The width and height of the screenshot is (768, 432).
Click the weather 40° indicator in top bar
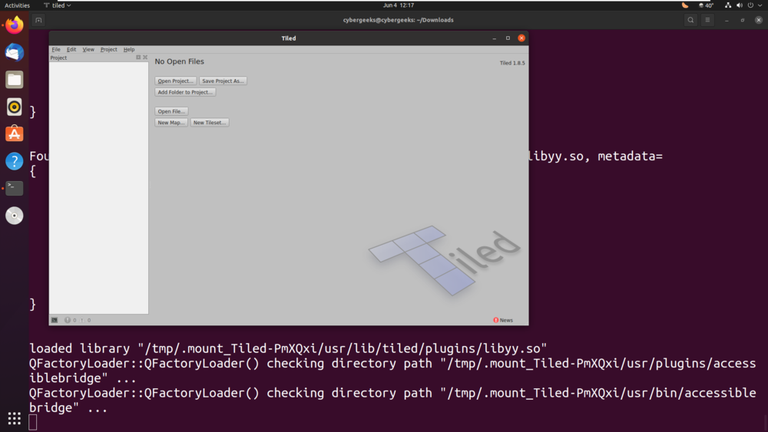coord(706,5)
